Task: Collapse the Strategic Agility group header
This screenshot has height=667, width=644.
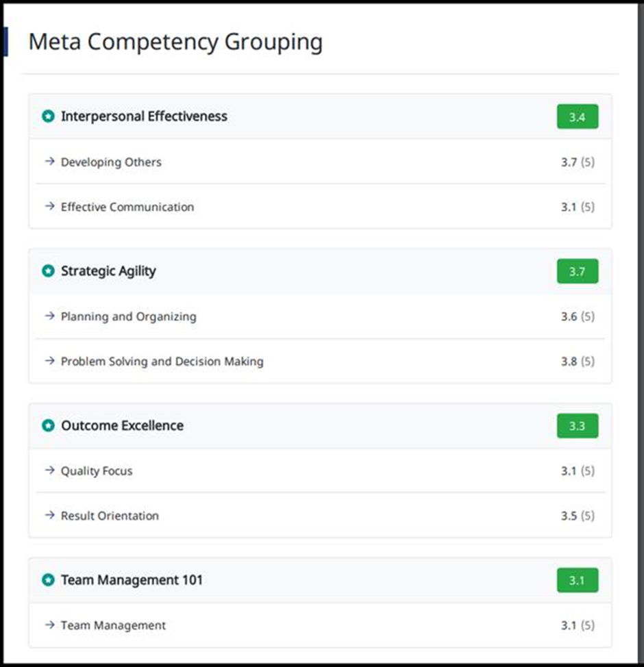Action: pyautogui.click(x=320, y=271)
